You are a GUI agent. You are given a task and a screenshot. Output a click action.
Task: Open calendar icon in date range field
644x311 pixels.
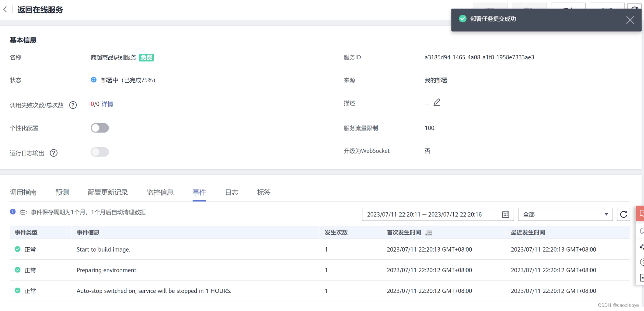pos(506,215)
